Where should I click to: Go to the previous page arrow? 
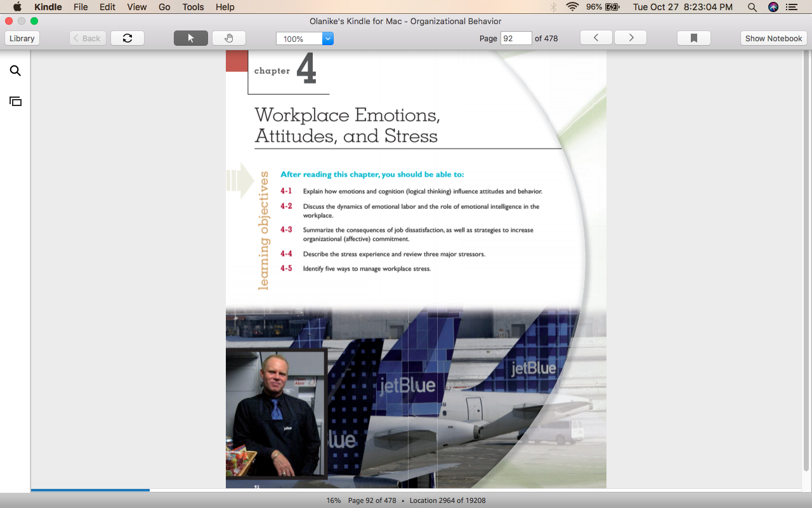(x=596, y=38)
